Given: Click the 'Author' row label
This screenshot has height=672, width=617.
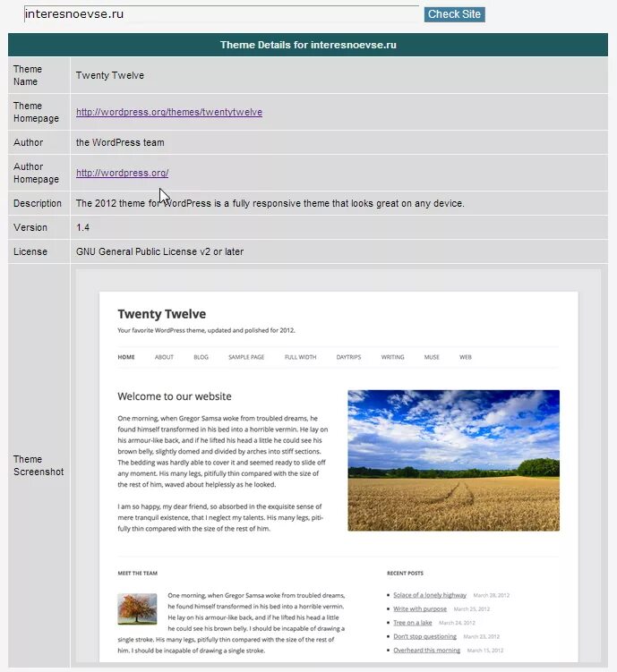Looking at the screenshot, I should 28,142.
